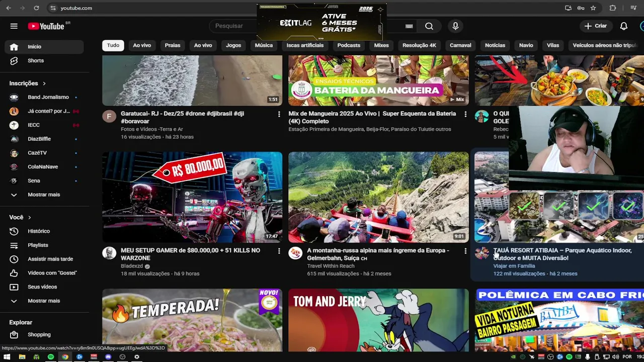
Task: Open the Swiss alpine coaster thumbnail
Action: coord(378,197)
